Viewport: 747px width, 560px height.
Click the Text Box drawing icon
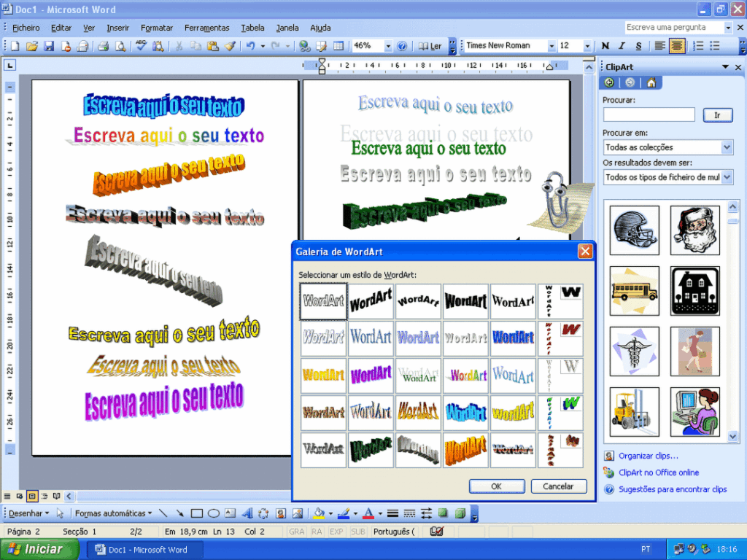point(230,513)
